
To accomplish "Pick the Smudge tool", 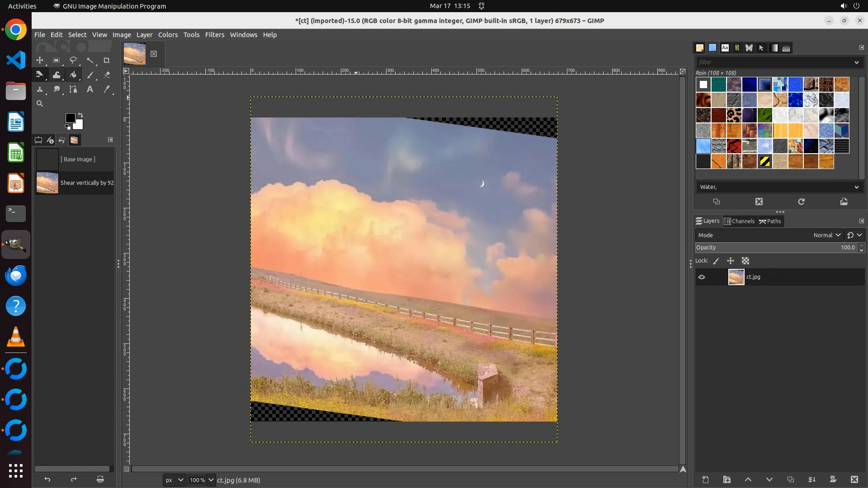I will [57, 89].
